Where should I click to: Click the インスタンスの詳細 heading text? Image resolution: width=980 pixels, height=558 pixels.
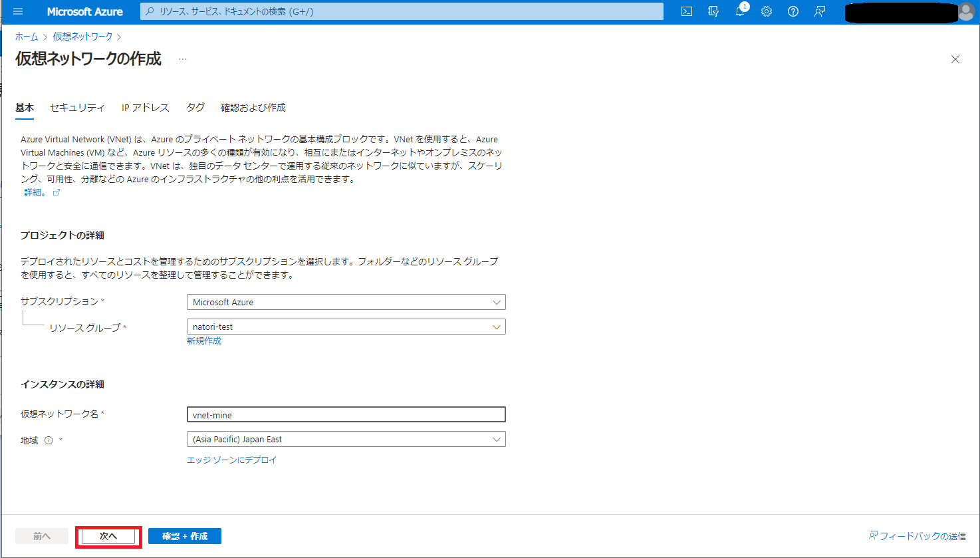(x=62, y=384)
